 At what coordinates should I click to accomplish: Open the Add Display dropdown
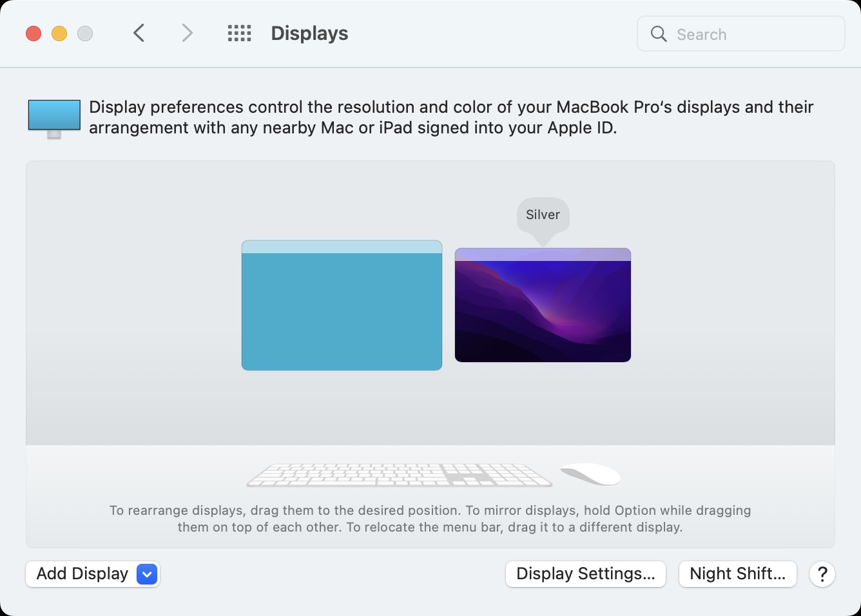pyautogui.click(x=92, y=574)
